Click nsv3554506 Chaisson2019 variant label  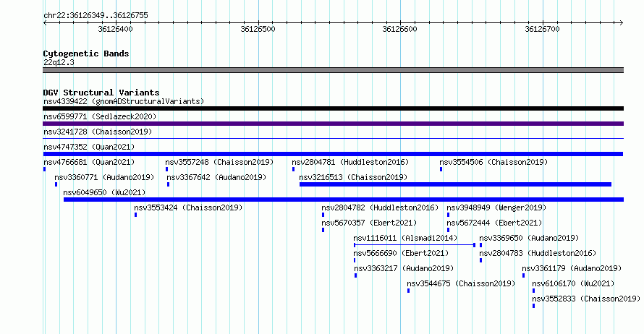click(493, 162)
